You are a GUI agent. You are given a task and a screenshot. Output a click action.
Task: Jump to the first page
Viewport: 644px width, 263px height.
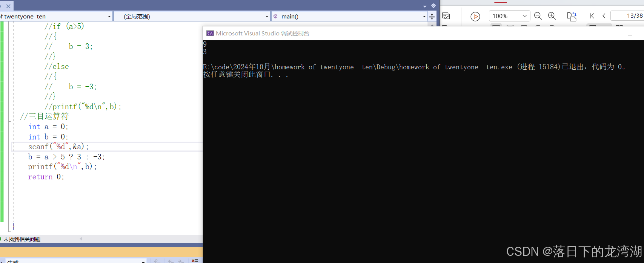[592, 16]
